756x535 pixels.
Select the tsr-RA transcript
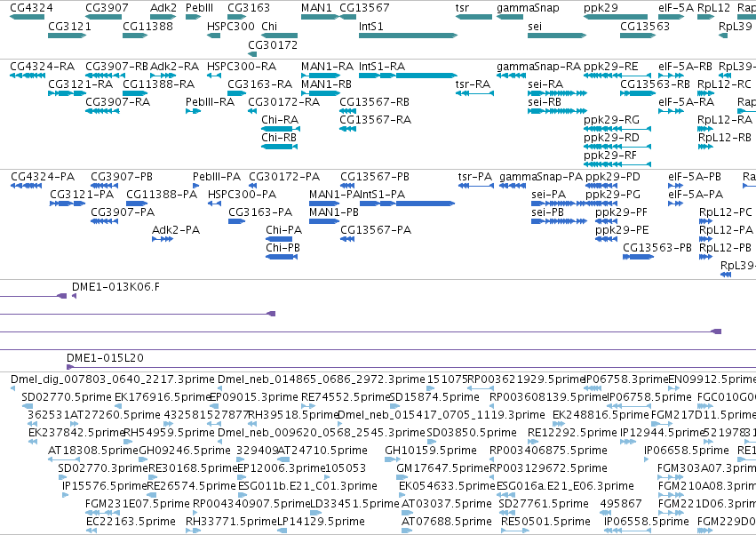(x=474, y=93)
